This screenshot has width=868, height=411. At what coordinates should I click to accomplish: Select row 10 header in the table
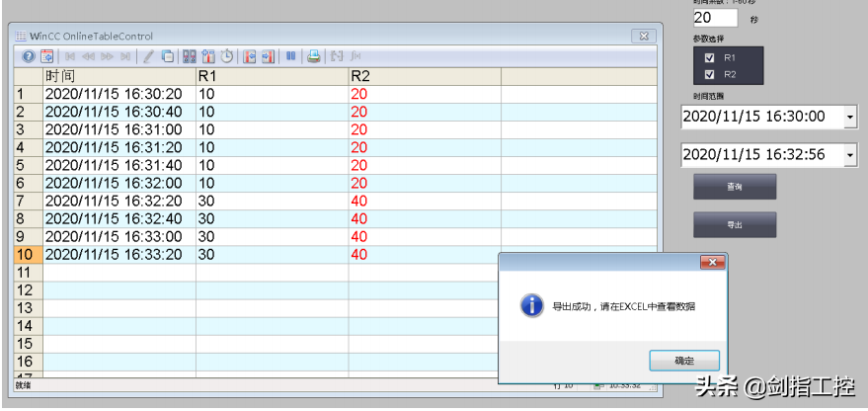click(x=27, y=255)
